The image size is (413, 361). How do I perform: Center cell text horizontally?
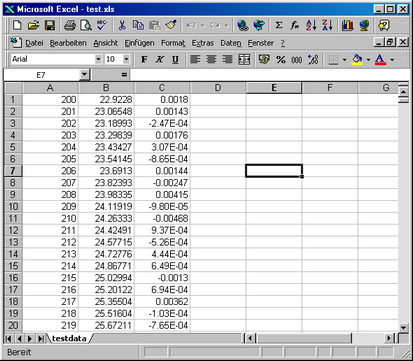(211, 60)
